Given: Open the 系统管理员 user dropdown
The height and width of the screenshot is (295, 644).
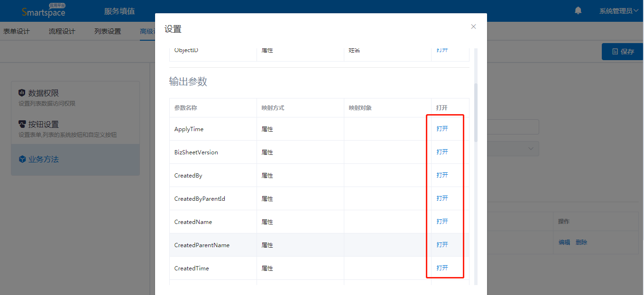Looking at the screenshot, I should pos(619,11).
